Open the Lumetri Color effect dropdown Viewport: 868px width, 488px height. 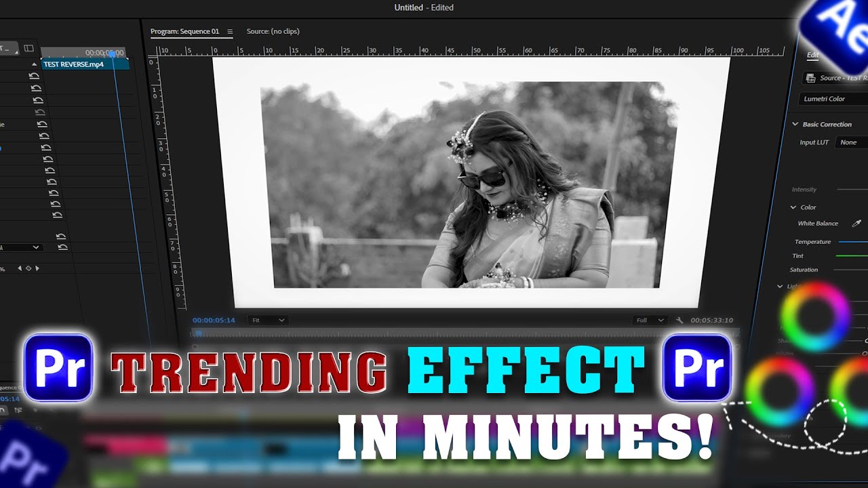point(833,99)
